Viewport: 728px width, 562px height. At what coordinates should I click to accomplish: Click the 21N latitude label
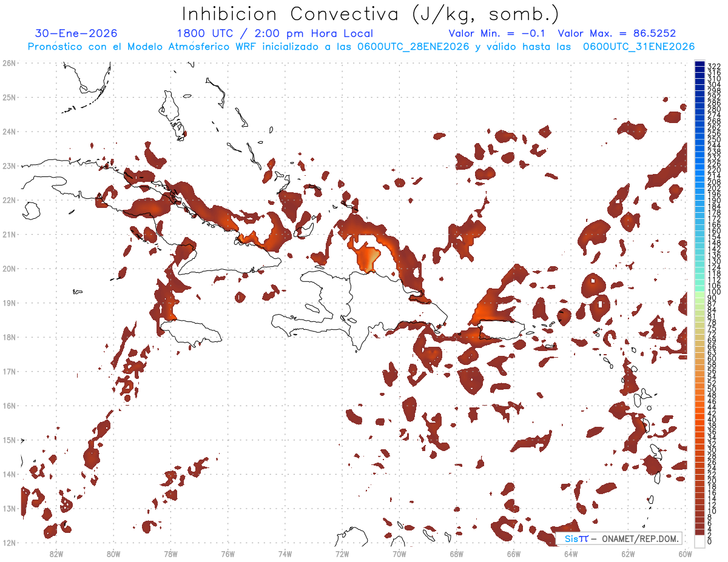pos(9,234)
